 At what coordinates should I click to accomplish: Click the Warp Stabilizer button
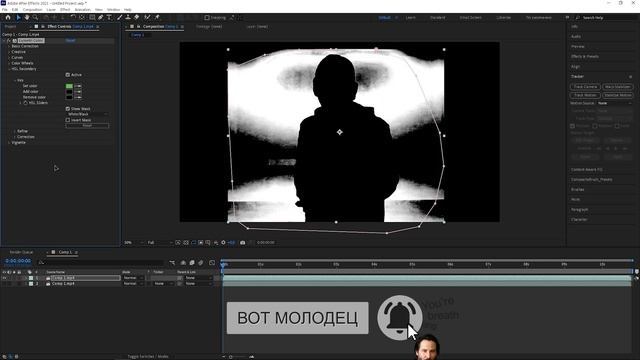(618, 87)
